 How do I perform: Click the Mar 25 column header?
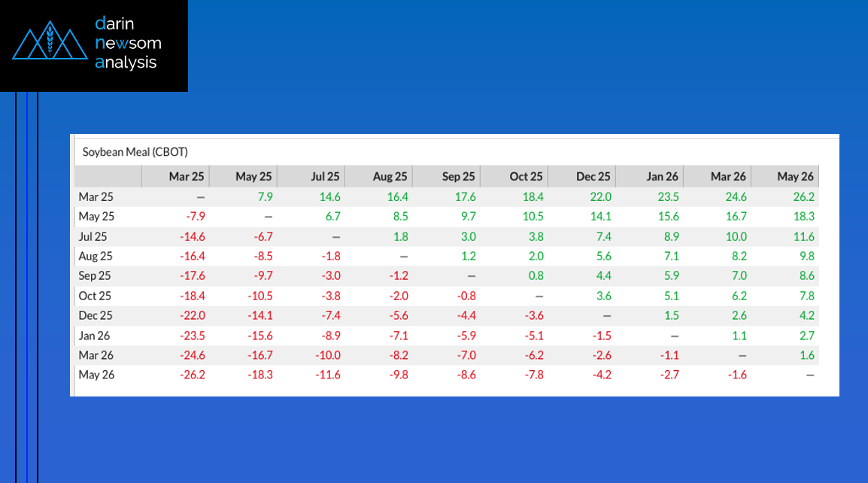click(186, 177)
